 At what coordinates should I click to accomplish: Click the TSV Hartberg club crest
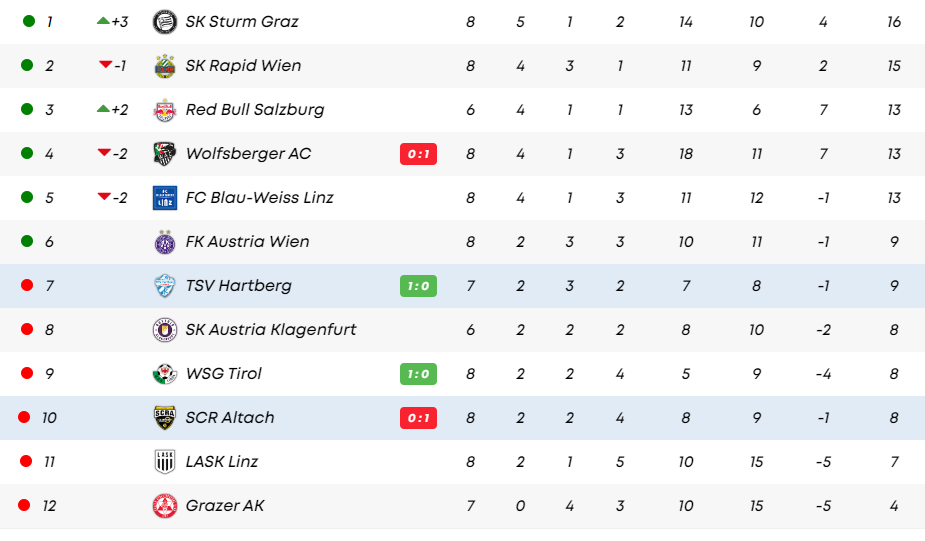[x=165, y=286]
